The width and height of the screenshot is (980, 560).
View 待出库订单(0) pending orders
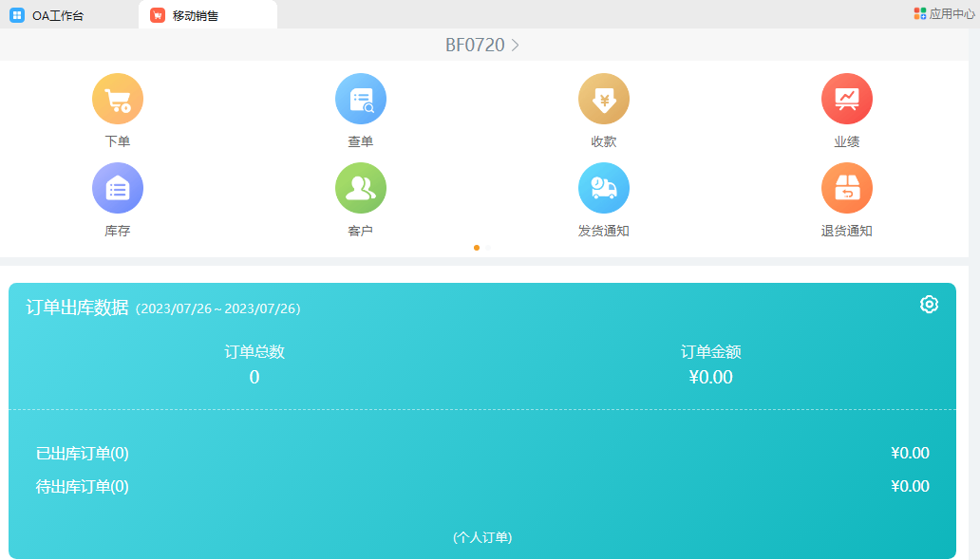coord(83,487)
